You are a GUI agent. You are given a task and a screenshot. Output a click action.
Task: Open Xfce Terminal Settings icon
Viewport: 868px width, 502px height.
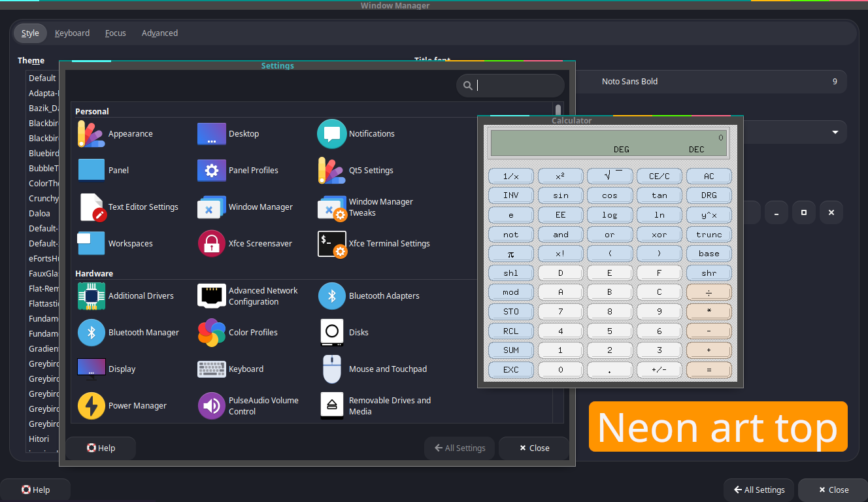click(x=332, y=244)
